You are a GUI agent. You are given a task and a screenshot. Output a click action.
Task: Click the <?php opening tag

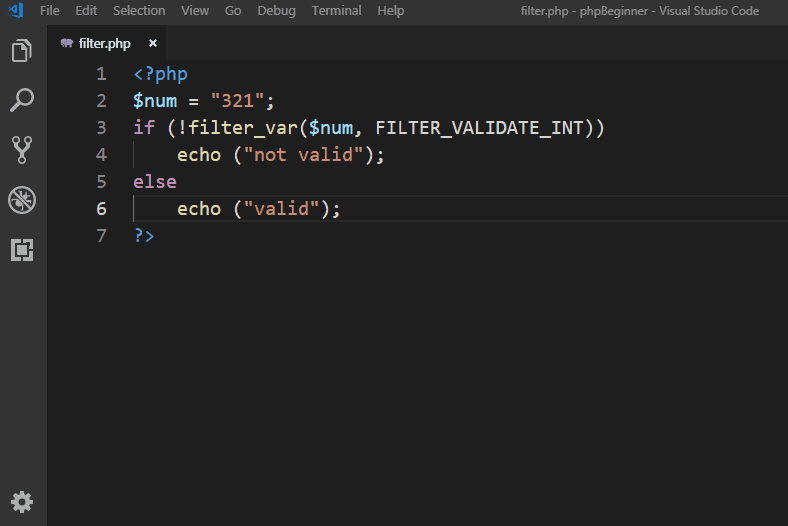click(160, 74)
